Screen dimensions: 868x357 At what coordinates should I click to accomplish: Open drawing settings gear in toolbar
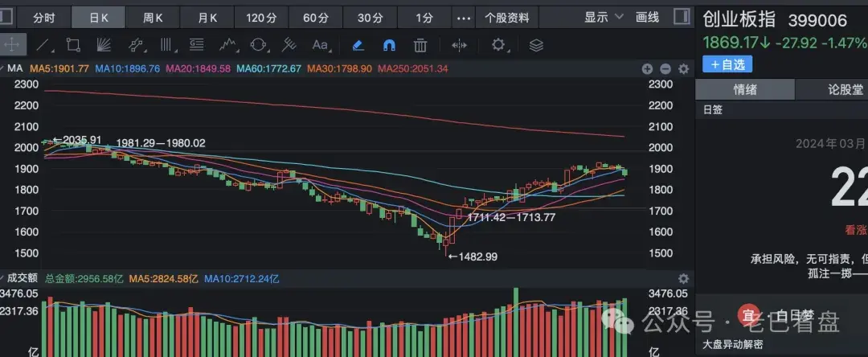[x=498, y=45]
